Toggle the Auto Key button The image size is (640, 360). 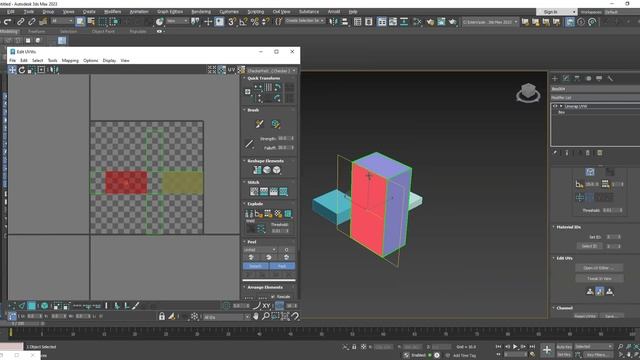tap(564, 347)
